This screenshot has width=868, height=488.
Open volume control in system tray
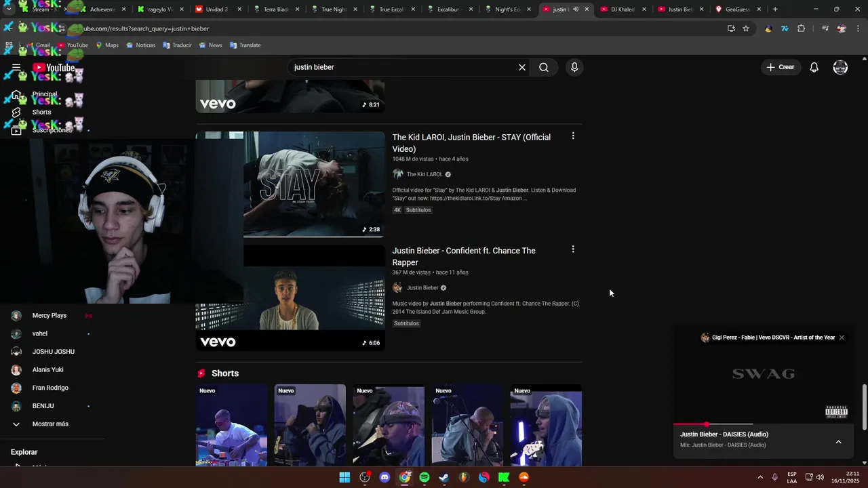820,477
